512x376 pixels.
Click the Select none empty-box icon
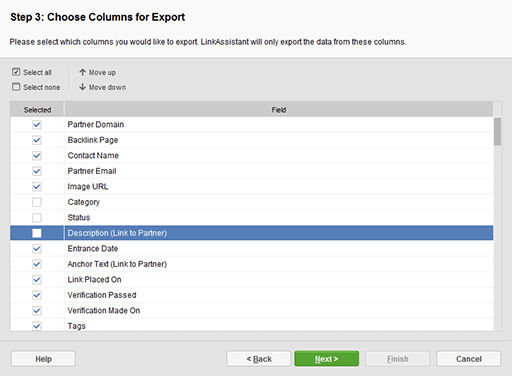coord(16,87)
